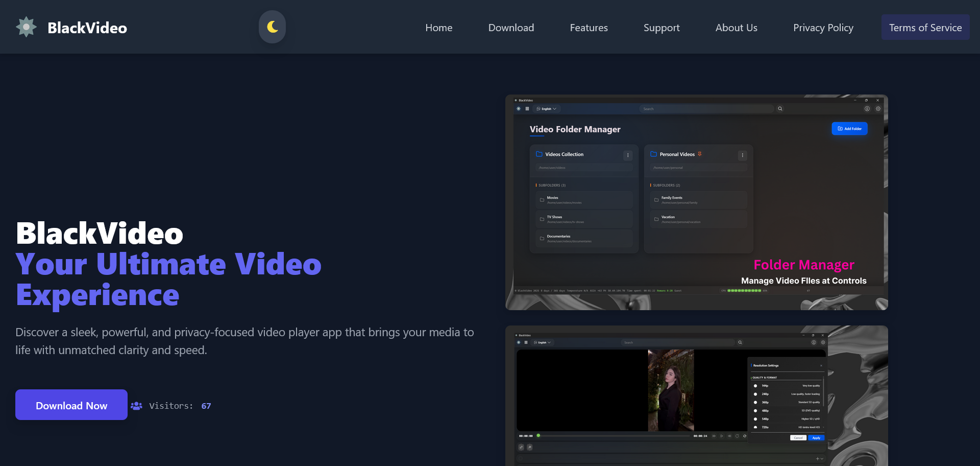980x466 pixels.
Task: Click the BlackVideo brand name in the header
Action: point(87,28)
